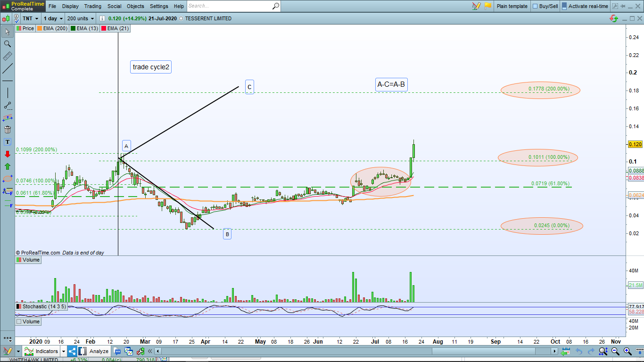Open the Help menu

(x=179, y=6)
